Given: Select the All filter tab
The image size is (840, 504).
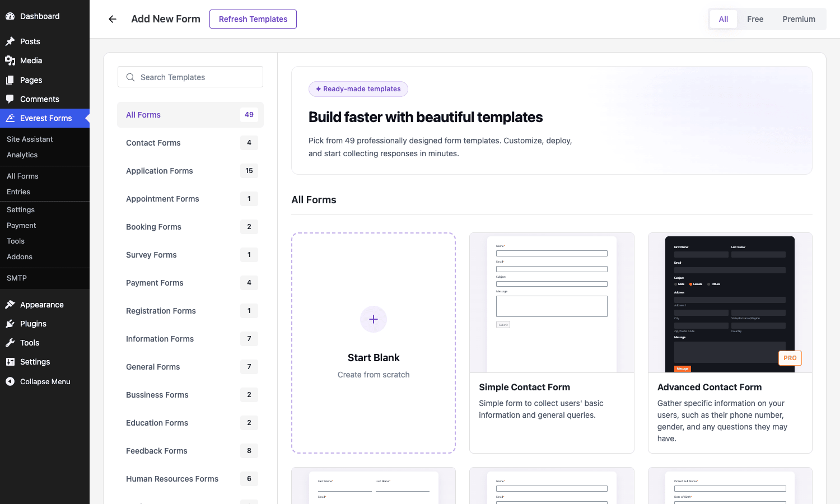Looking at the screenshot, I should click(x=724, y=19).
